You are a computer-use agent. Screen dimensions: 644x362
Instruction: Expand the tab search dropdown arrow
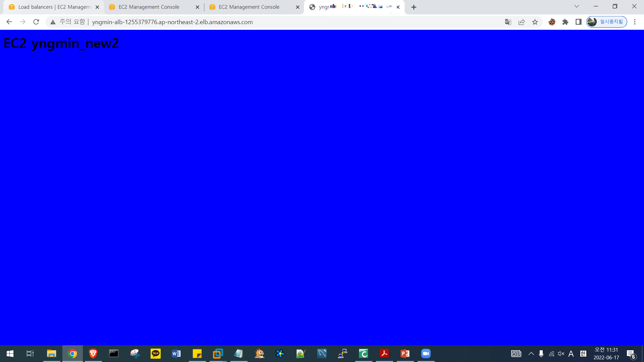pos(577,6)
